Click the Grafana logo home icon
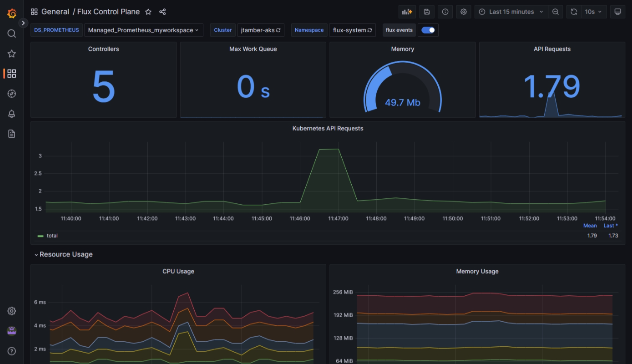 tap(12, 13)
